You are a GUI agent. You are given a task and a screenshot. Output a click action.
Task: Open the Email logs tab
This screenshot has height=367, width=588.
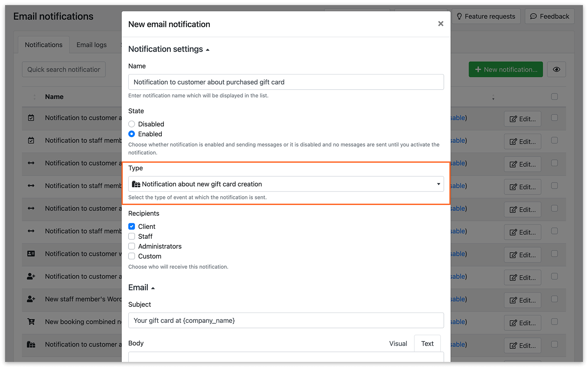[x=92, y=45]
